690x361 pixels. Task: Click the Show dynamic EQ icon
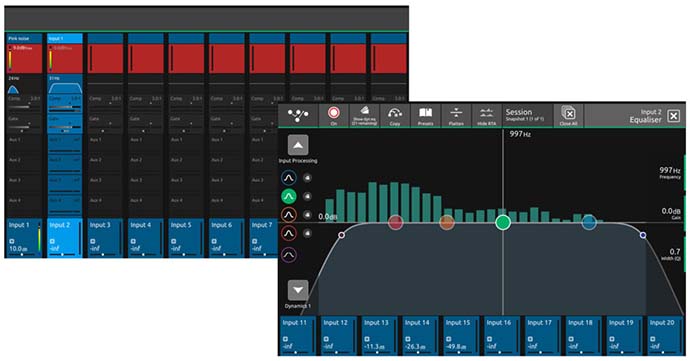(x=364, y=115)
